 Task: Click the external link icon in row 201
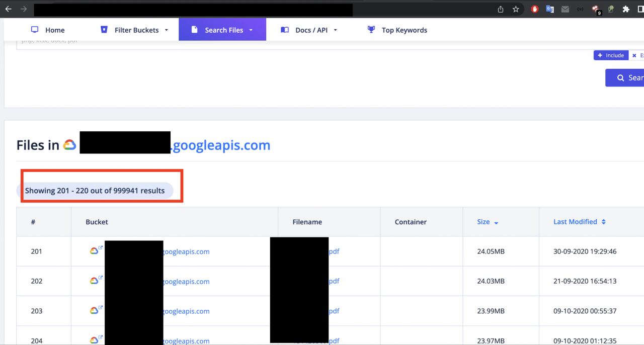click(101, 247)
